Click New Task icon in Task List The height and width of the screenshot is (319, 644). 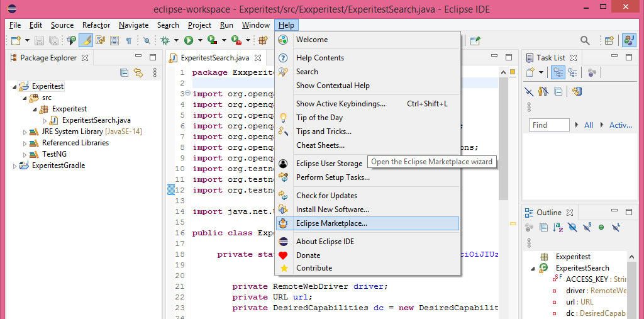click(530, 72)
